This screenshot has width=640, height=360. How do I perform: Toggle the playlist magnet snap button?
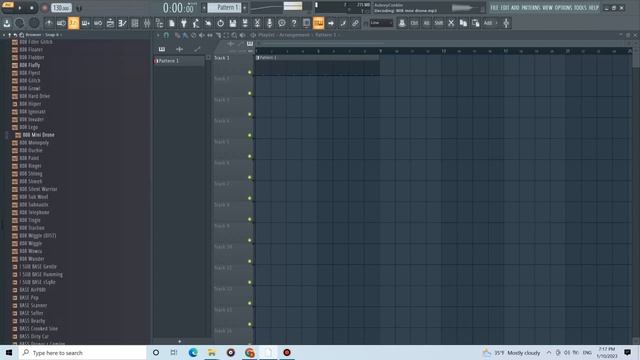pyautogui.click(x=166, y=36)
